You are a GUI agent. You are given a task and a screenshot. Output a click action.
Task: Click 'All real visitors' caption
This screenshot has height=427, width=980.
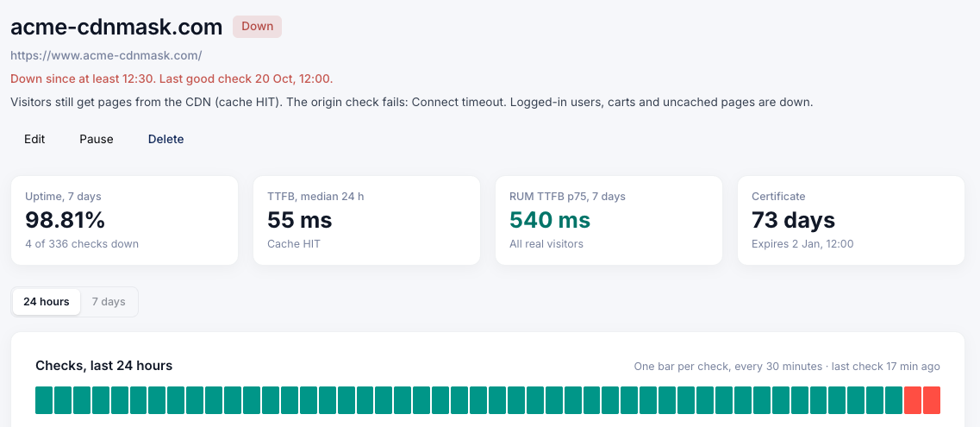coord(546,244)
